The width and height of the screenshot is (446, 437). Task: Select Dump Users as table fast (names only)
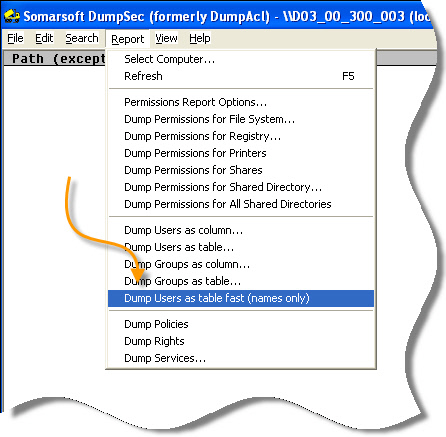241,298
